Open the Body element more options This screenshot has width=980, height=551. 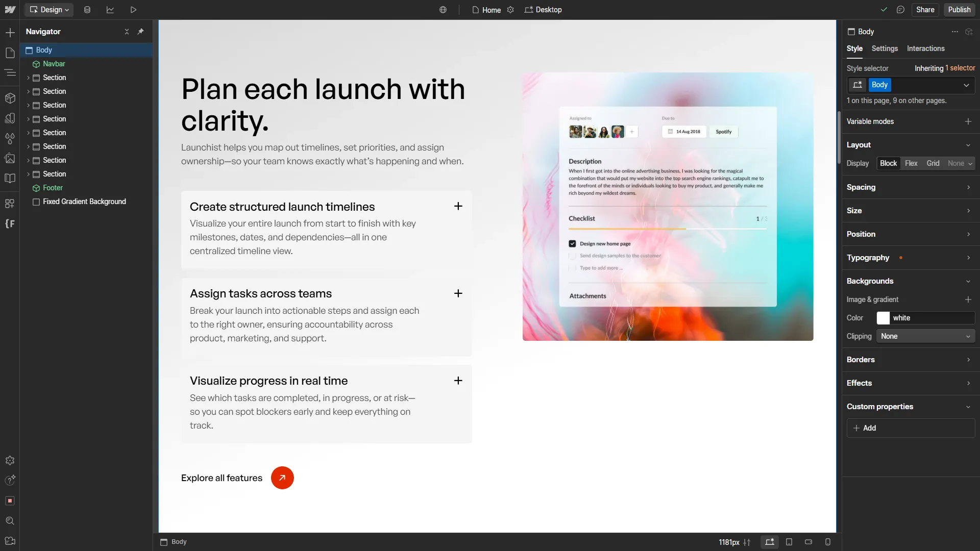coord(954,32)
